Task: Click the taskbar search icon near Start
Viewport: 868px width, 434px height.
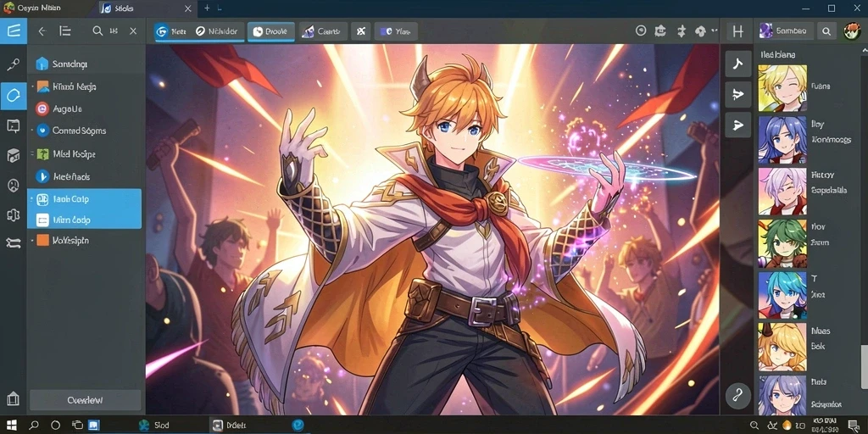Action: click(x=34, y=426)
